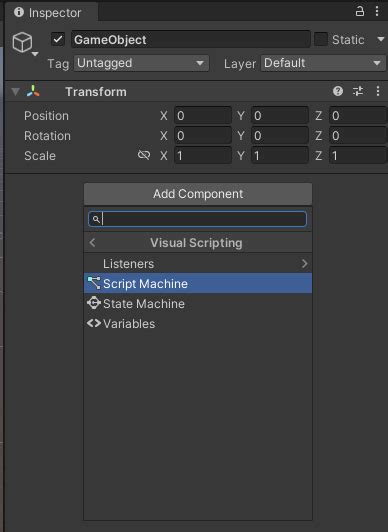The height and width of the screenshot is (532, 388).
Task: Go back from Visual Scripting category
Action: pos(92,243)
